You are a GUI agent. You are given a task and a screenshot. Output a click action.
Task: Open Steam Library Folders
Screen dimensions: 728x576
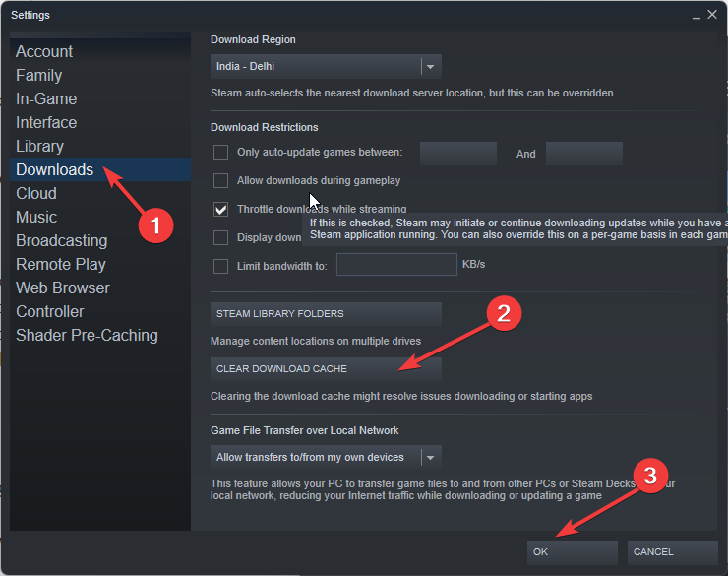(326, 314)
